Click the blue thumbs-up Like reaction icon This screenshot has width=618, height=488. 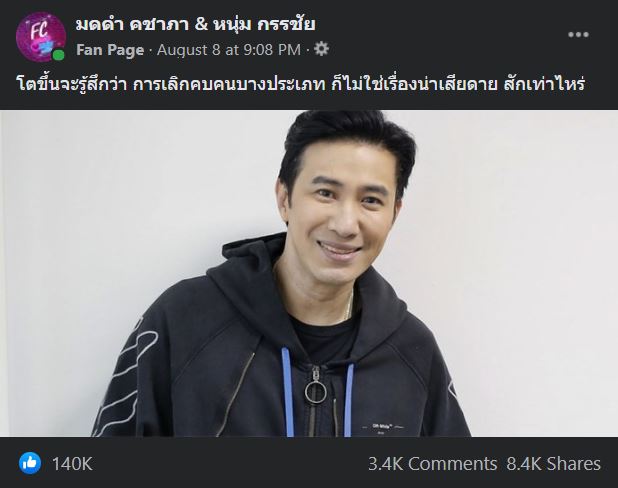point(30,463)
